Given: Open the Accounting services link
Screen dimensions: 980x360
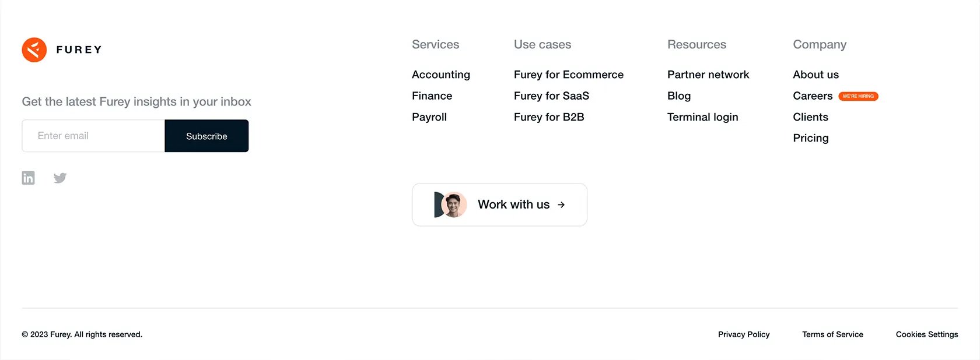Looking at the screenshot, I should click(x=441, y=75).
